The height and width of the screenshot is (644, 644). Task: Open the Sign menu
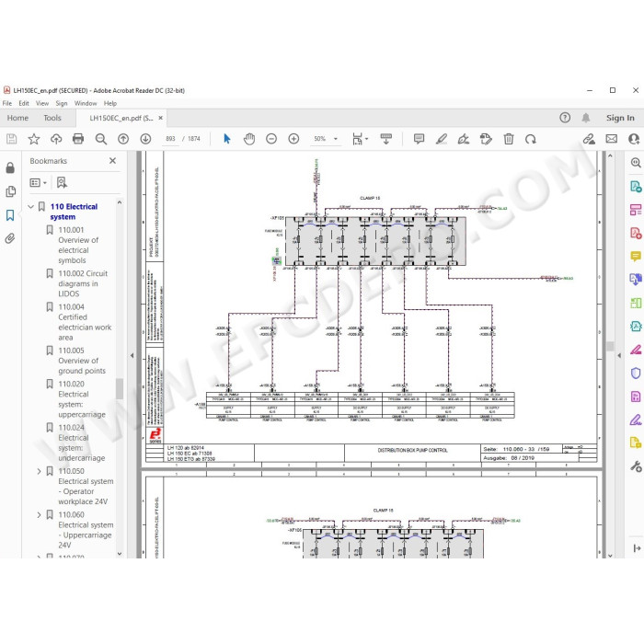(x=62, y=103)
